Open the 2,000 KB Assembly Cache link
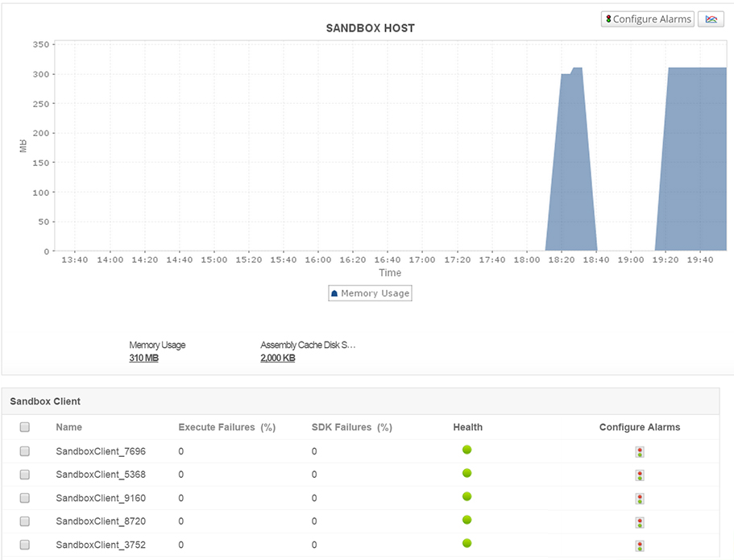This screenshot has width=734, height=560. (277, 358)
